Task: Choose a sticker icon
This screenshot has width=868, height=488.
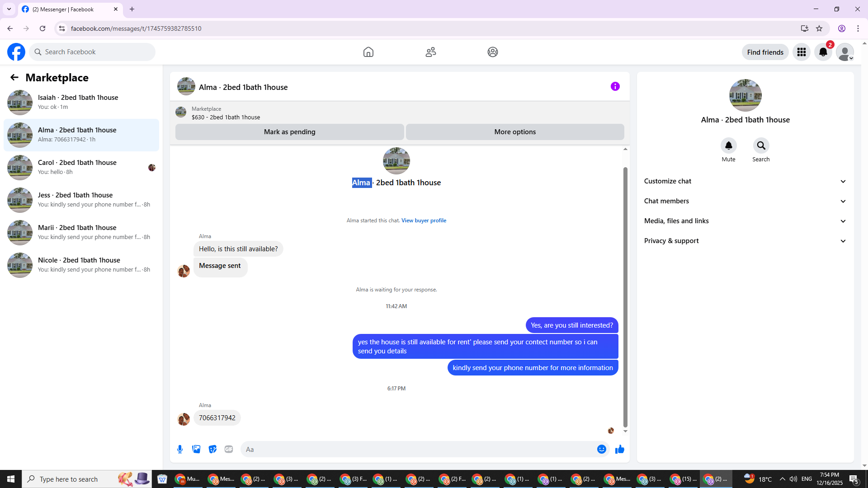Action: click(212, 449)
